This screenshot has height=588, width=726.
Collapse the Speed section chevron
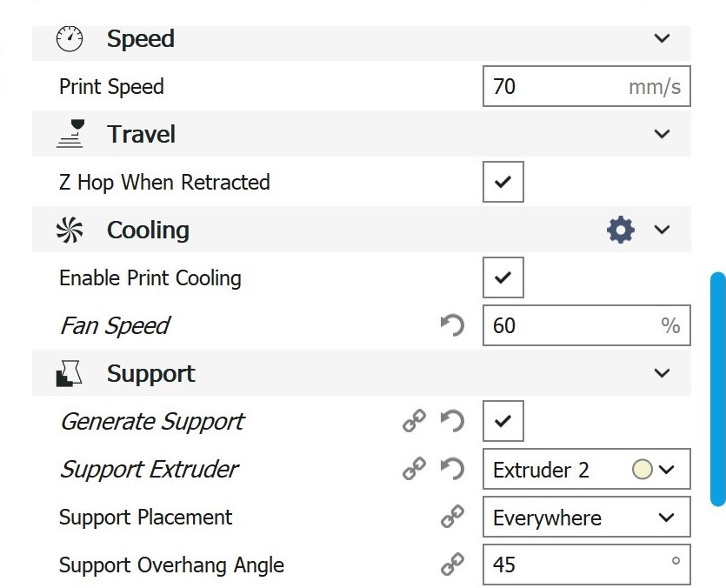[663, 38]
